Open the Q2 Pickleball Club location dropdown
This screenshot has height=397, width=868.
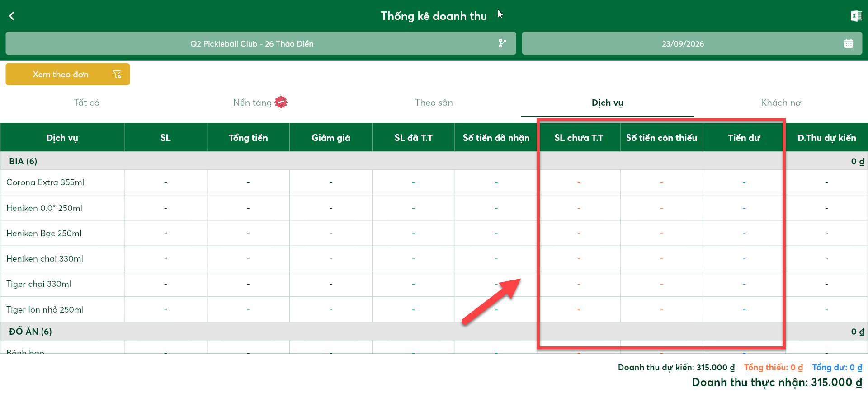[x=261, y=43]
